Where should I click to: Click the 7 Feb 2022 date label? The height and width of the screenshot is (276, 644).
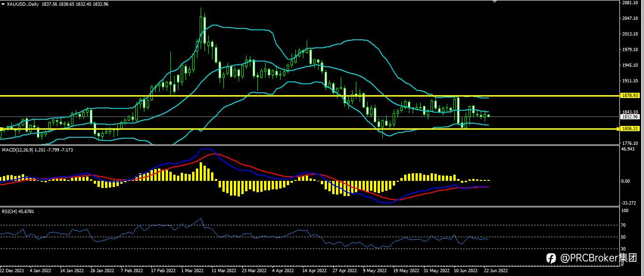point(132,271)
